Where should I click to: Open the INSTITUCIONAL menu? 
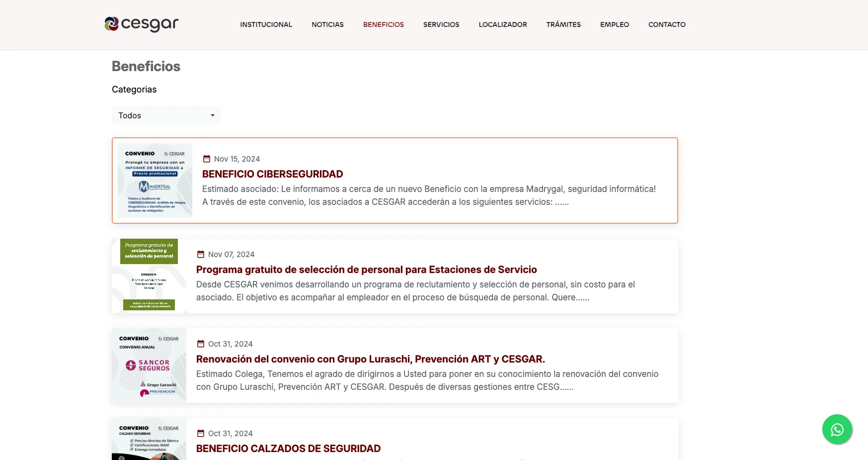[266, 24]
